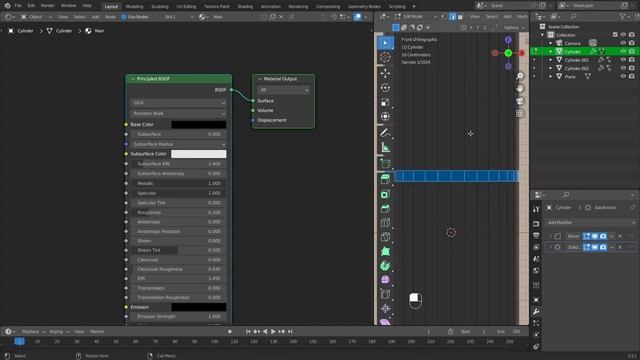640x360 pixels.
Task: Select the Transform tool in viewport toolbar
Action: pyautogui.click(x=385, y=117)
